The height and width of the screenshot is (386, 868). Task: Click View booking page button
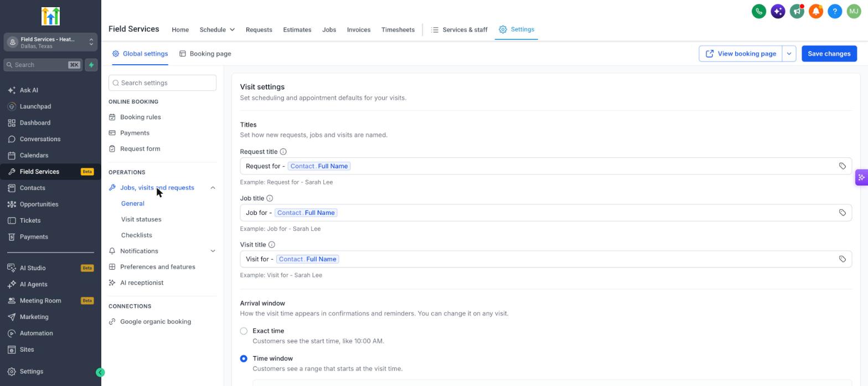[740, 54]
